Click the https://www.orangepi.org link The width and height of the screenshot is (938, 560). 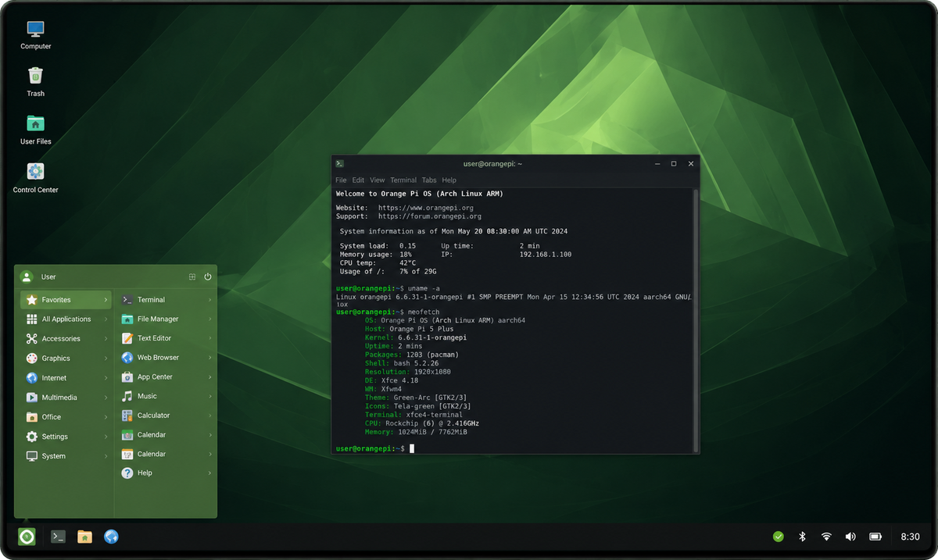426,209
